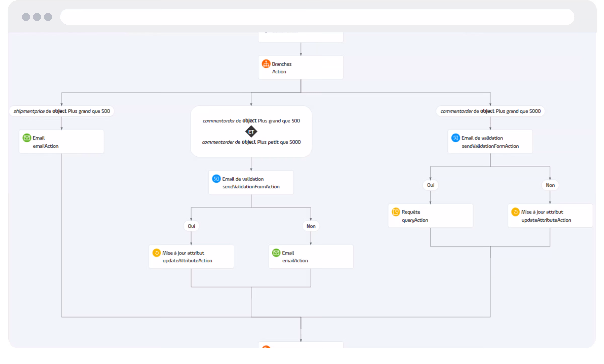This screenshot has width=604, height=364.
Task: Click the Non label in right branch
Action: pos(550,185)
